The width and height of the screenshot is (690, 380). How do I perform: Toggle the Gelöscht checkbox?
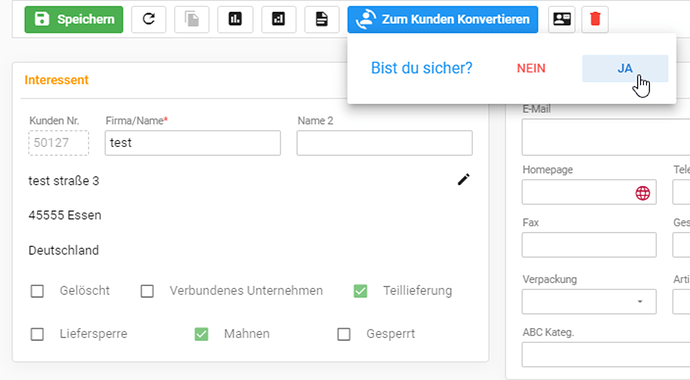tap(37, 291)
